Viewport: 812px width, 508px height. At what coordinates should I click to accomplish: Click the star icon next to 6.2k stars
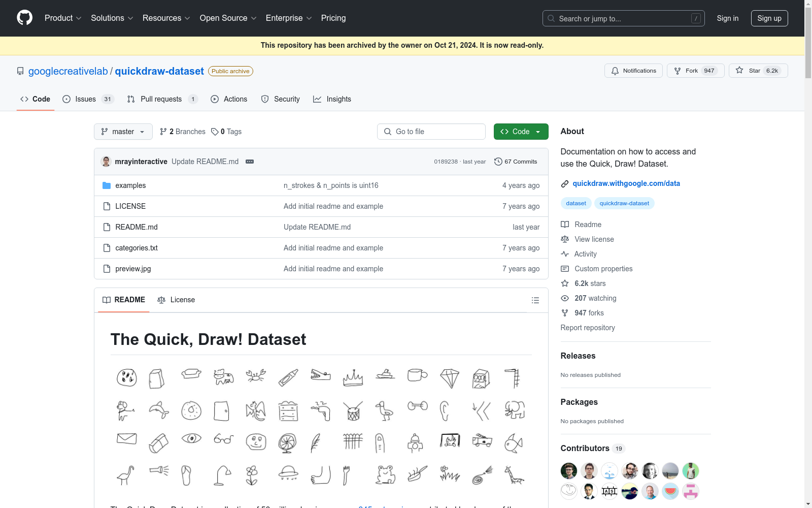click(565, 283)
